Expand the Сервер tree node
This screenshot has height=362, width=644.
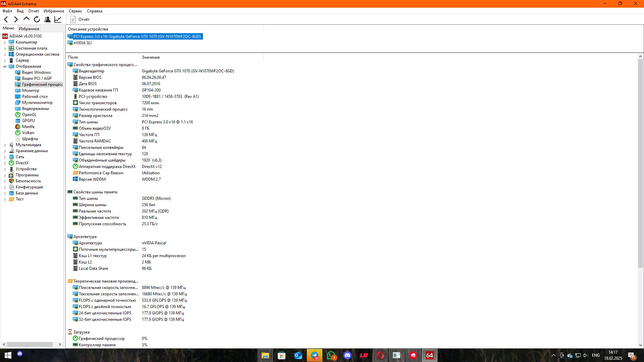(x=5, y=61)
